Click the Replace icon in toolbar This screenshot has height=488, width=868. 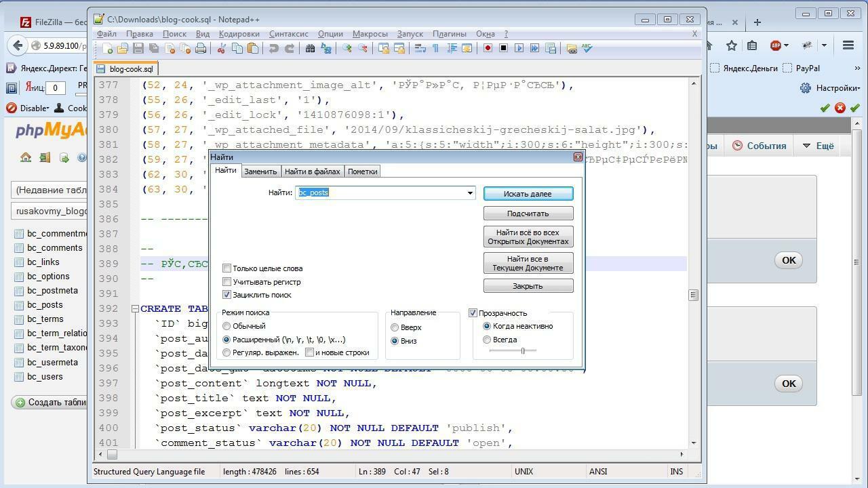tap(325, 48)
